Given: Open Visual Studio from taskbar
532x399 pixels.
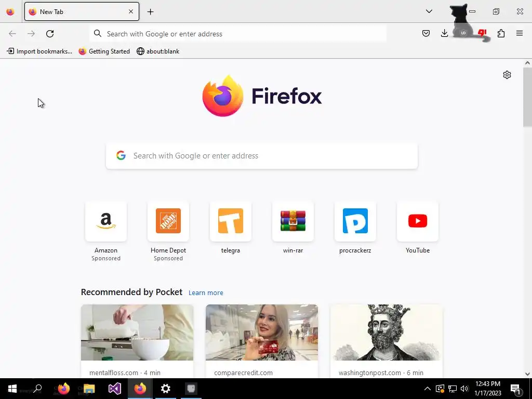Looking at the screenshot, I should pos(115,389).
